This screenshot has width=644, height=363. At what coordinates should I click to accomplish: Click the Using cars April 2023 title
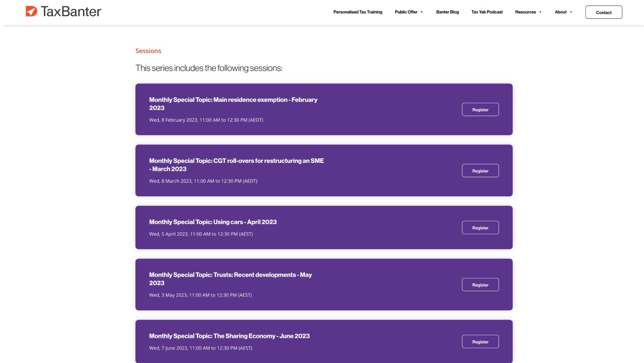(213, 222)
